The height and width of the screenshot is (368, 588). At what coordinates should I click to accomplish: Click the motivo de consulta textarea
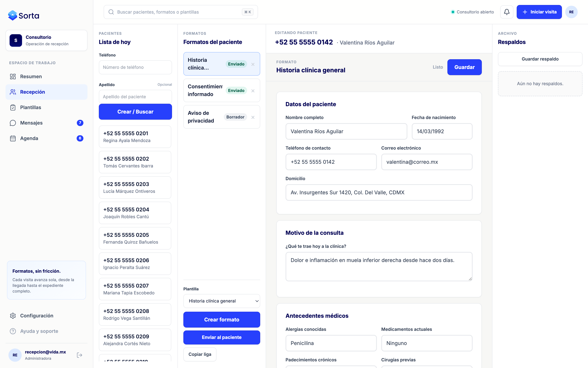[x=379, y=267]
